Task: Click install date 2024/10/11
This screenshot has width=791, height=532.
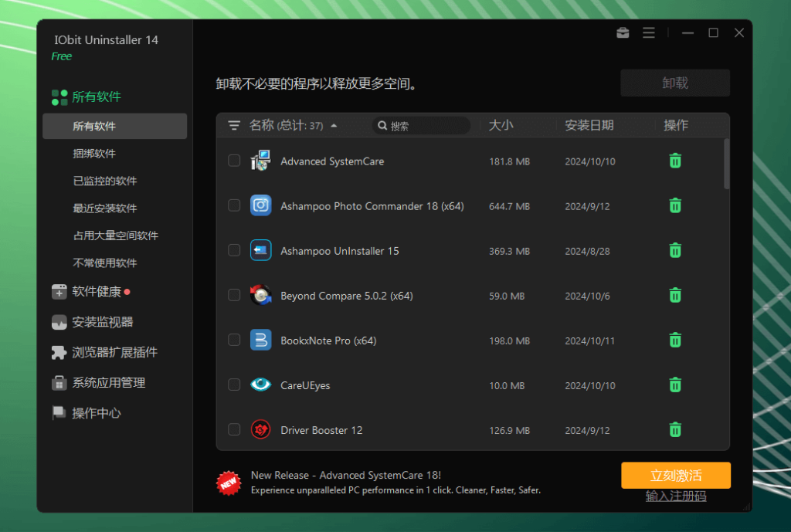Action: click(589, 341)
